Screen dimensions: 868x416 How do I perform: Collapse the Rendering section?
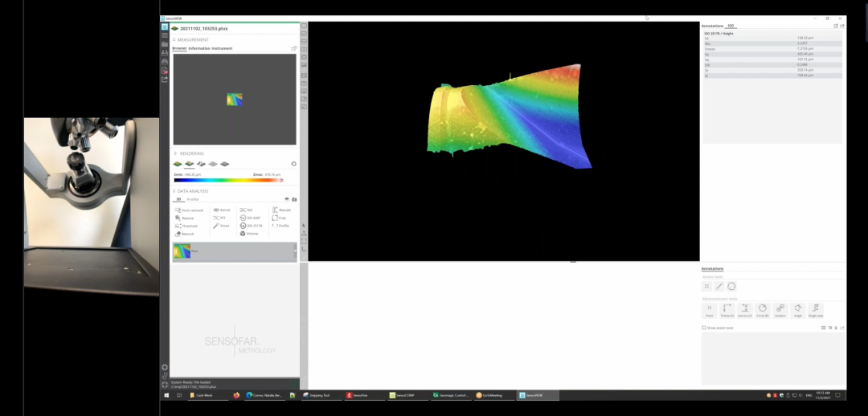pos(175,153)
